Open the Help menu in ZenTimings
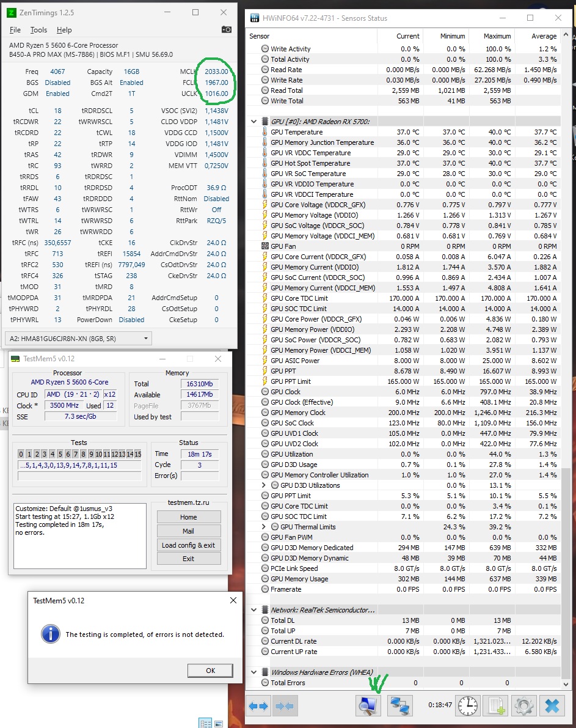The width and height of the screenshot is (576, 728). click(x=64, y=30)
